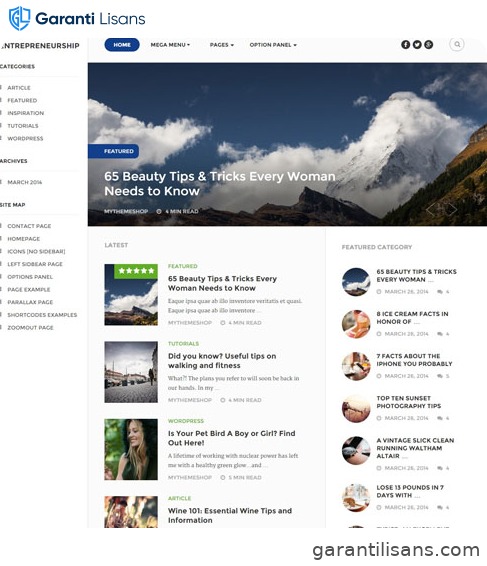
Task: Click round thumbnail for 7 Facts About iPhone
Action: pyautogui.click(x=356, y=366)
